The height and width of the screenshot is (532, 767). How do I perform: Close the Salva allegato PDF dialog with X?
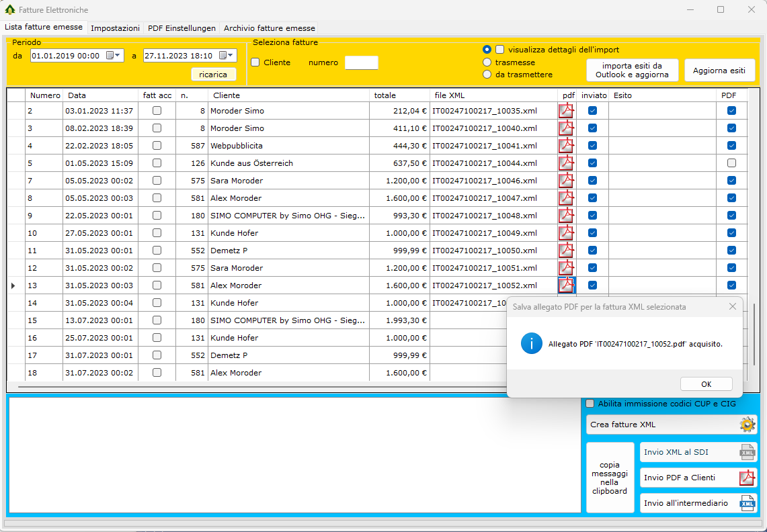(732, 307)
